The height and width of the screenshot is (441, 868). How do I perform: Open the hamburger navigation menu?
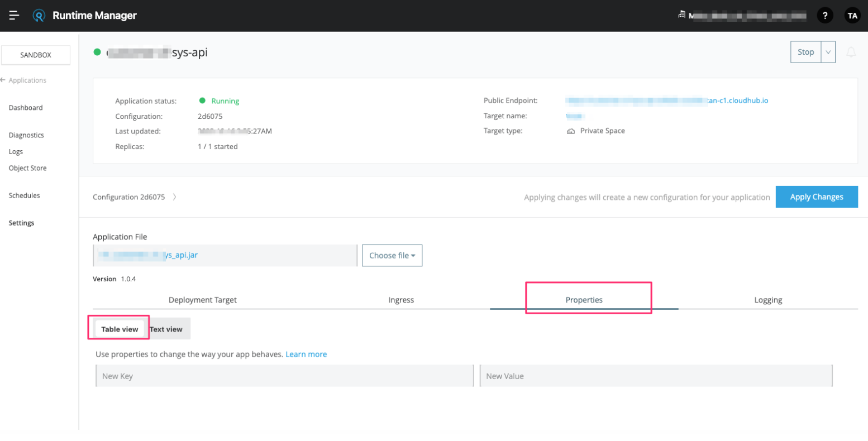point(14,16)
